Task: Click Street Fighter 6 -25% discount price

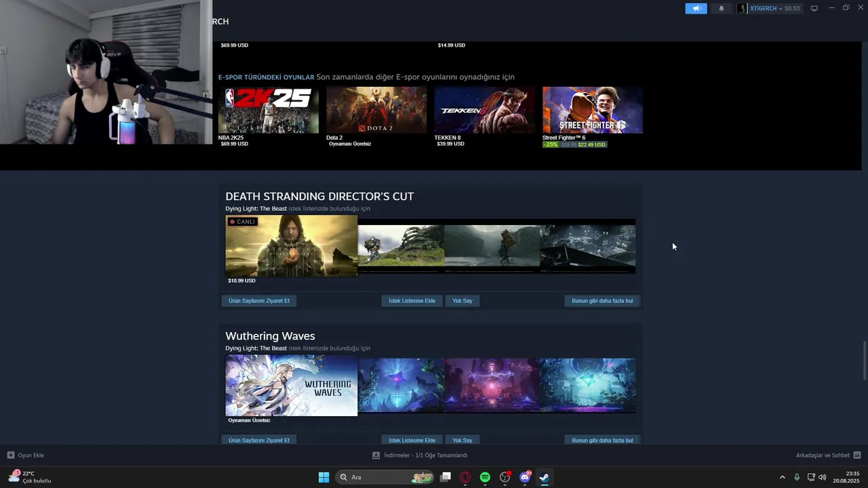Action: coord(574,144)
